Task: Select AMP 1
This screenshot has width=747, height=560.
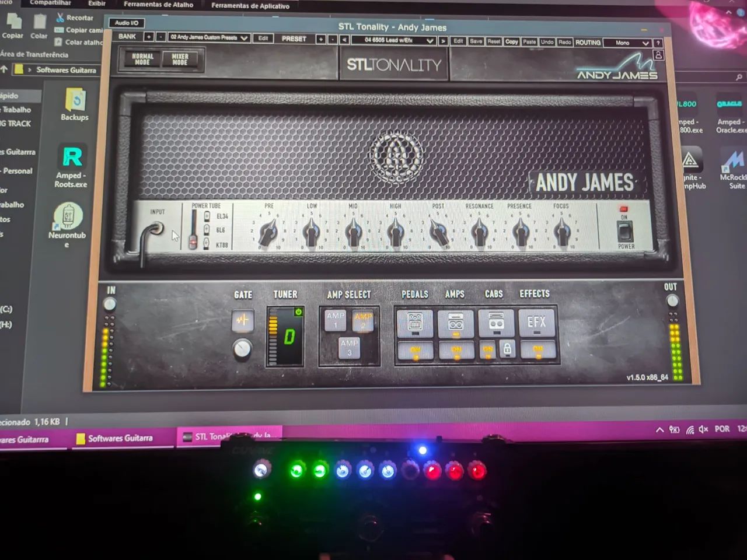Action: point(335,319)
